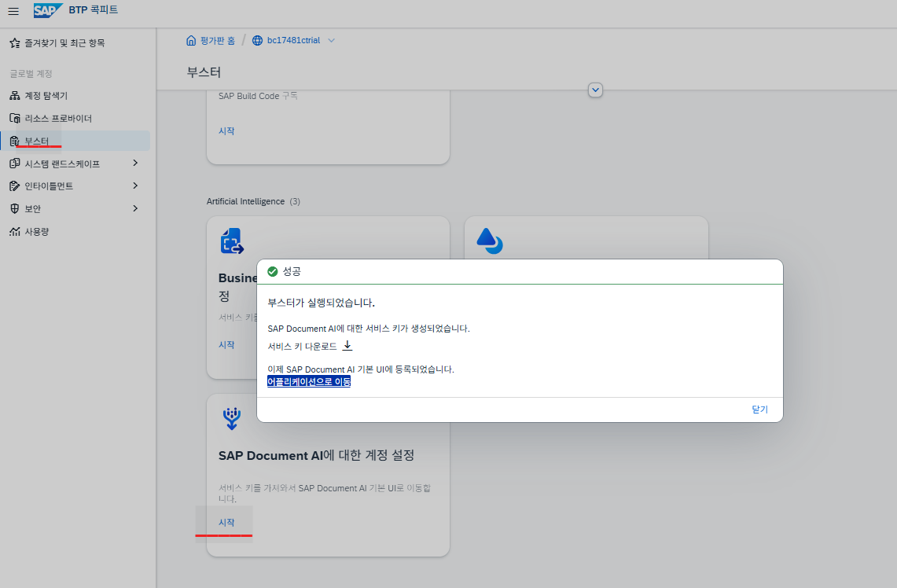This screenshot has height=588, width=897.
Task: Click SAP Build Code 구독 text
Action: 258,96
